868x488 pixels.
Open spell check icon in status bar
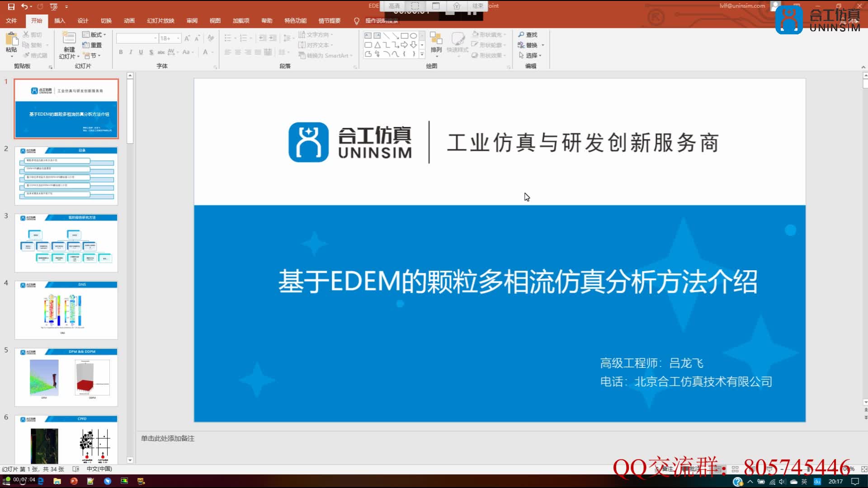tap(76, 469)
